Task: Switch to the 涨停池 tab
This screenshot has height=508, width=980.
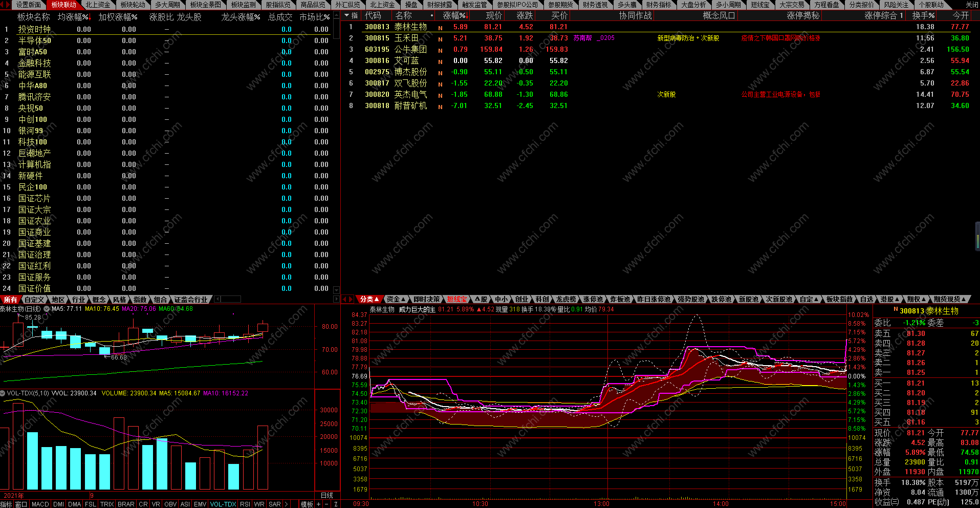Action: coord(593,299)
